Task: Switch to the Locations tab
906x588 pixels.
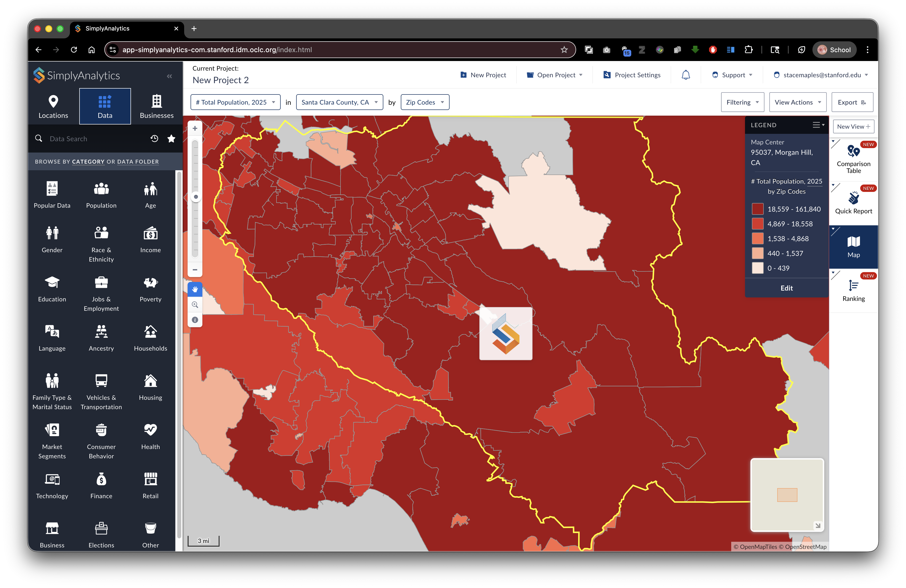Action: (x=53, y=107)
